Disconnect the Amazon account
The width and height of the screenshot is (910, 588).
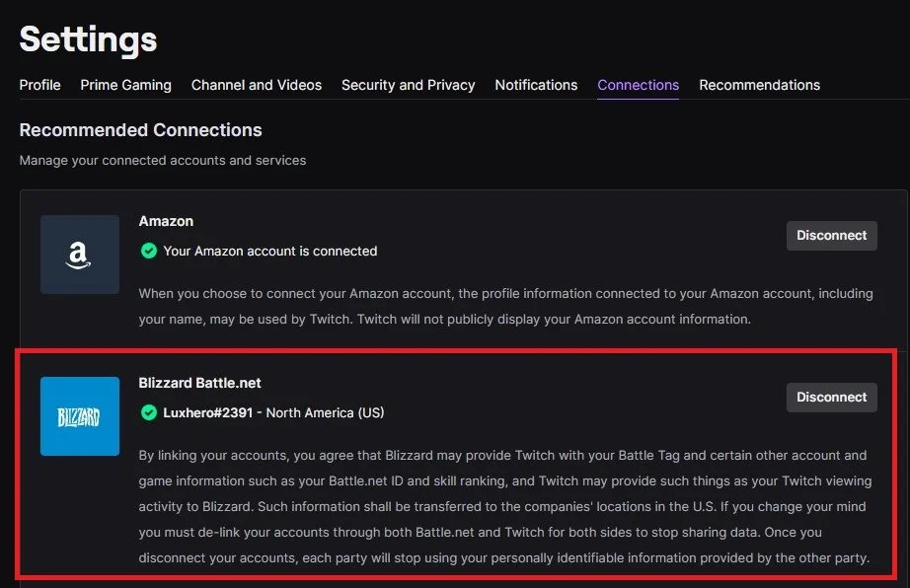[831, 236]
